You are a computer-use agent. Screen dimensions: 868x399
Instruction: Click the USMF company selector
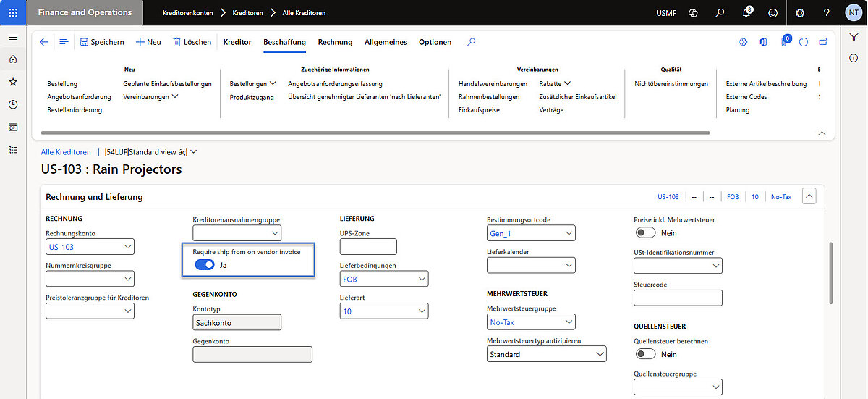[666, 13]
